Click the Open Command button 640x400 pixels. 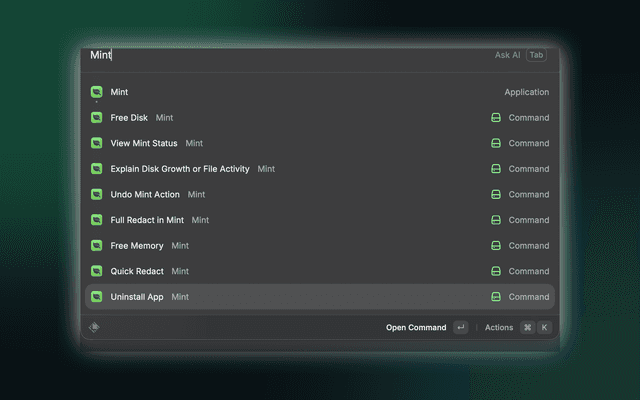416,327
